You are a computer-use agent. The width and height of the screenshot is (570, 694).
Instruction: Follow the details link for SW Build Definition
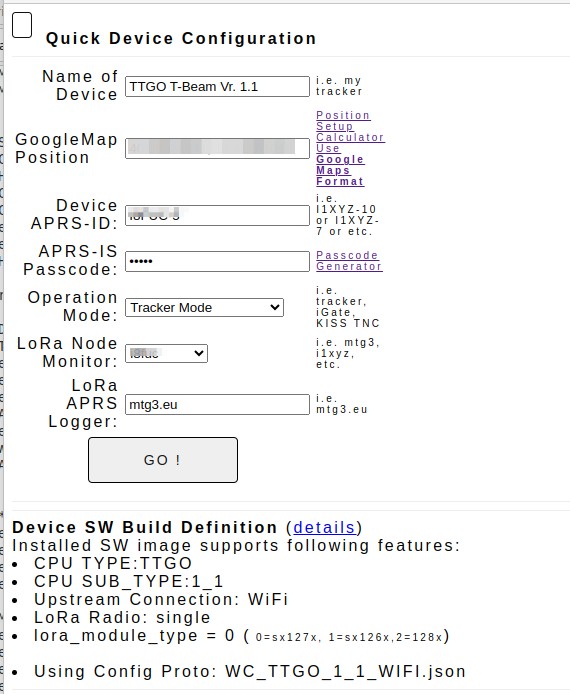(324, 528)
